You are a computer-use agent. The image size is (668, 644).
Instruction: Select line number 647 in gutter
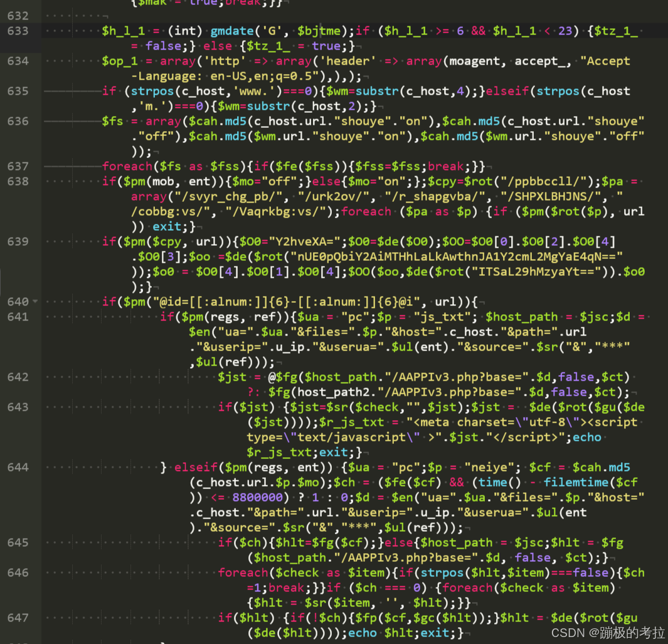[18, 618]
